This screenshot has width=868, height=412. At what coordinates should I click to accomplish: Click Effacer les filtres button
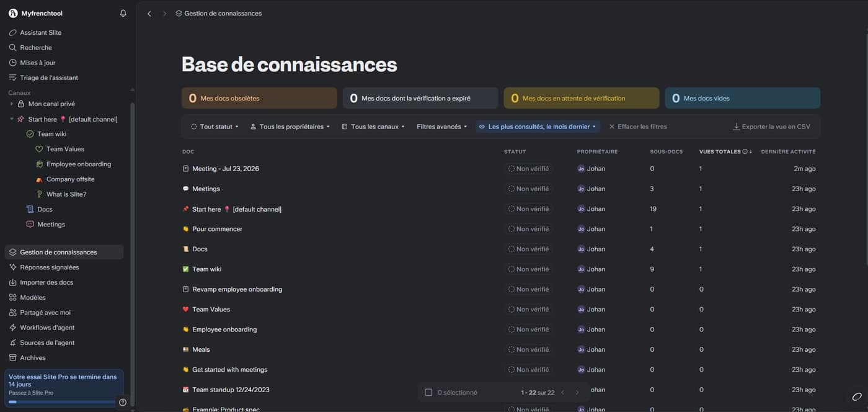point(637,127)
